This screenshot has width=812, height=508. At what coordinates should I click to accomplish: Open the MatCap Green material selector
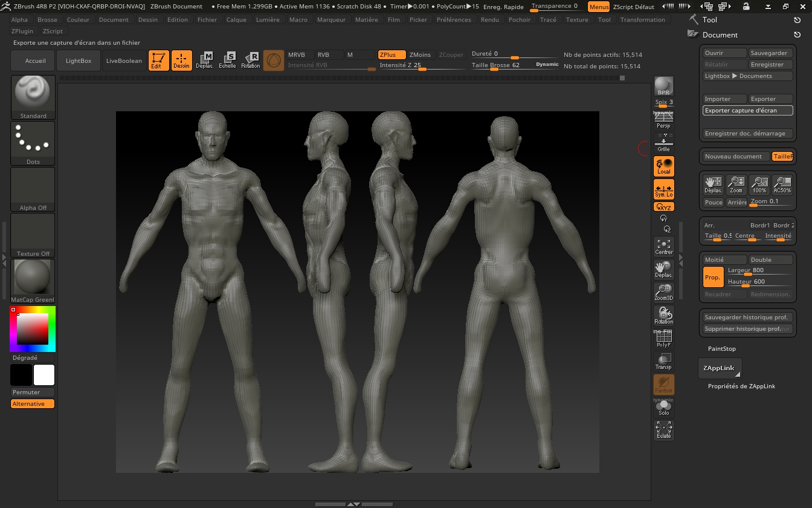(x=33, y=281)
